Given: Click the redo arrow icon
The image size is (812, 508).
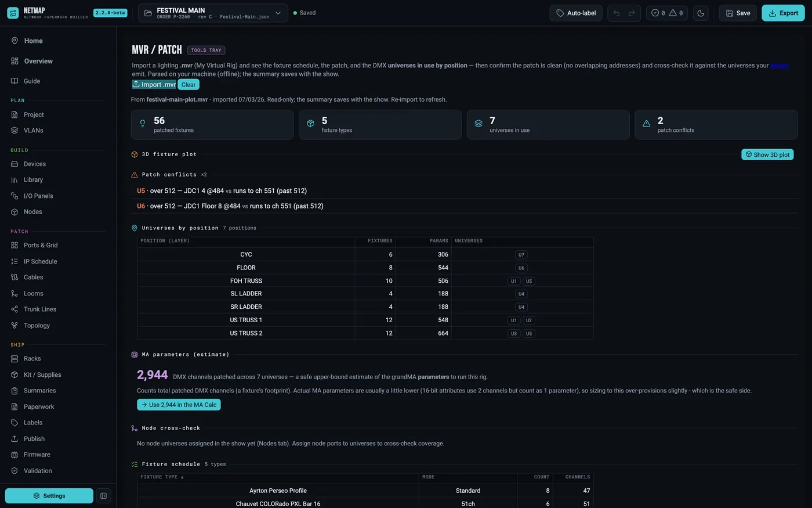Looking at the screenshot, I should pyautogui.click(x=632, y=13).
